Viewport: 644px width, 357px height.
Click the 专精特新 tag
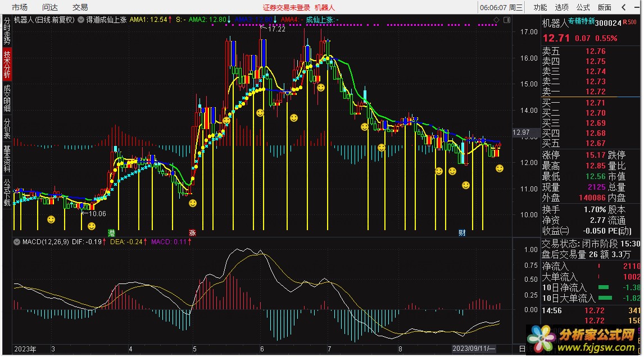[581, 21]
